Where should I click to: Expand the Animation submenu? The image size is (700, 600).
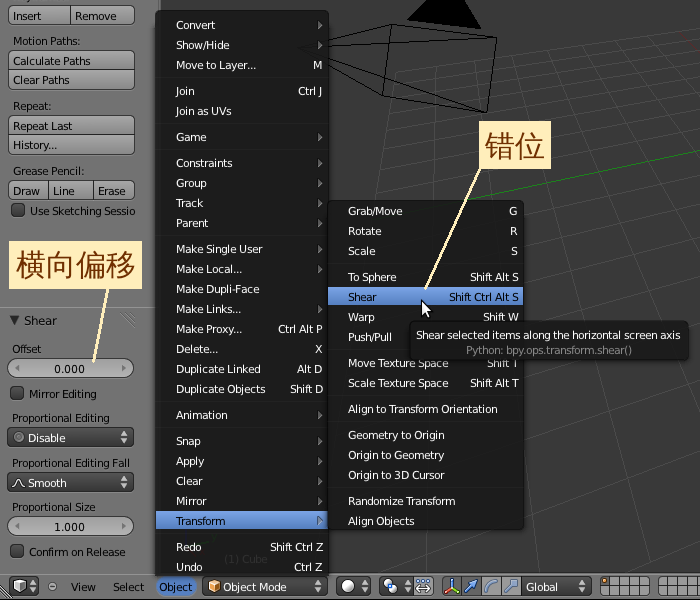click(242, 415)
